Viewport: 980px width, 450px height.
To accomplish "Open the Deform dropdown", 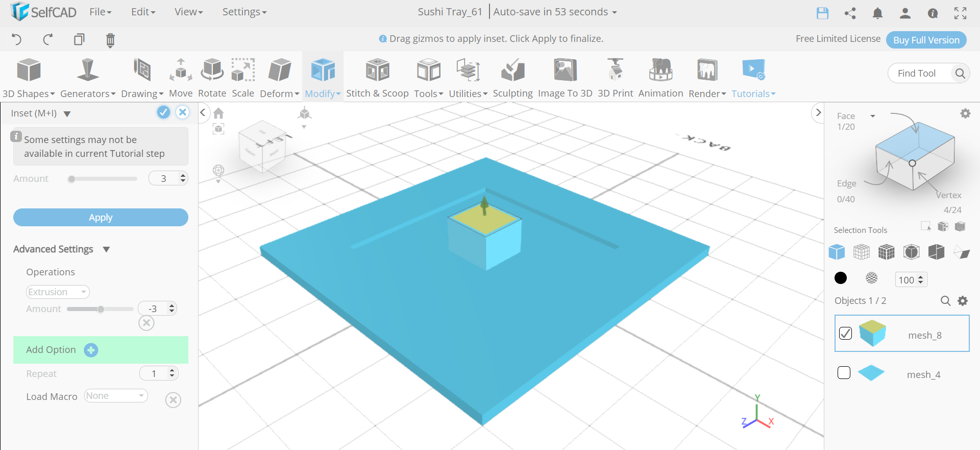I will pos(279,78).
